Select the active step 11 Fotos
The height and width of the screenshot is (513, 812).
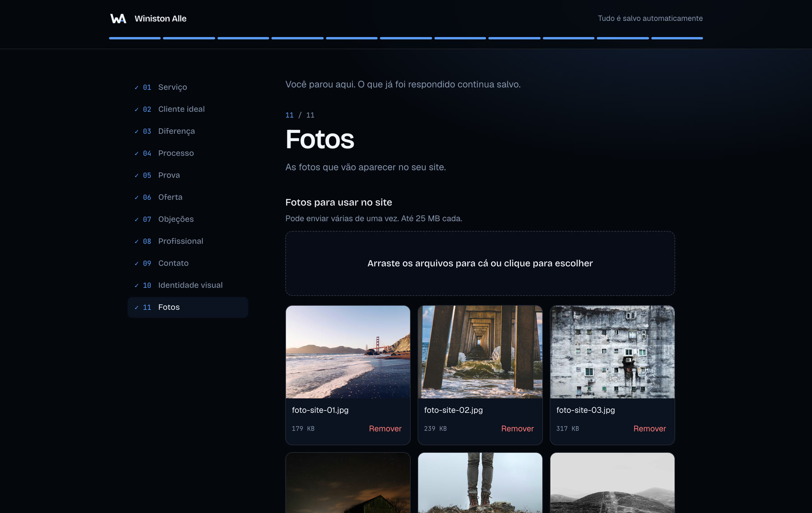coord(188,307)
